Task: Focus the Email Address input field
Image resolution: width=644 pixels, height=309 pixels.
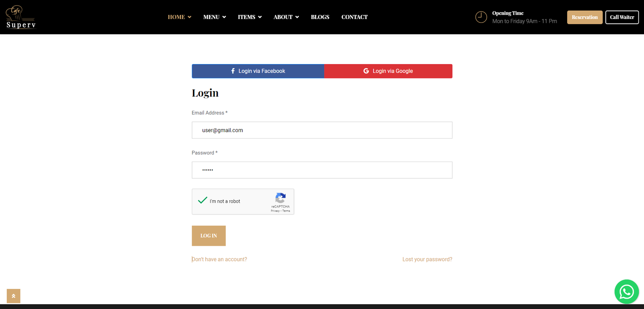Action: 322,130
